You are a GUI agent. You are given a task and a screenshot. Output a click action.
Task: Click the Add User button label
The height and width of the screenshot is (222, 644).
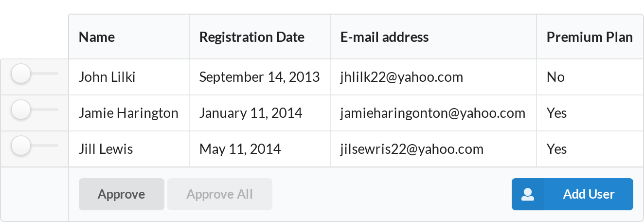pos(589,194)
